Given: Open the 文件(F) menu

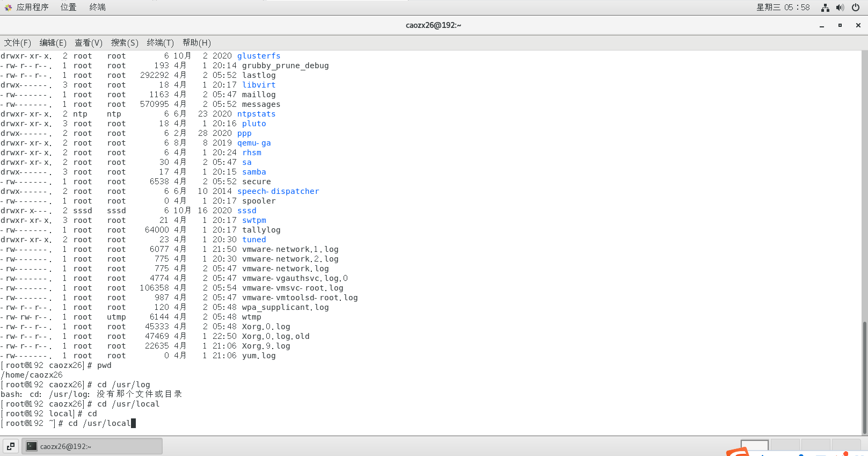Looking at the screenshot, I should tap(18, 42).
